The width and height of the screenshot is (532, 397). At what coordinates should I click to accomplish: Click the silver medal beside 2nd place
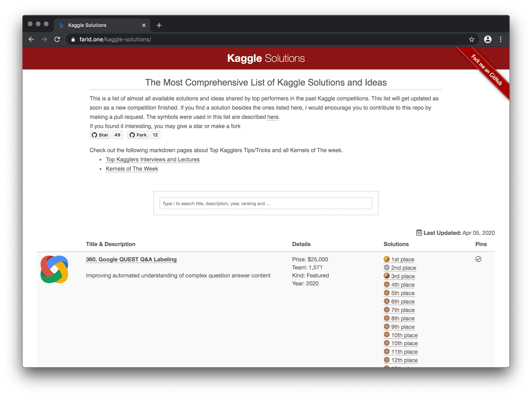(387, 267)
